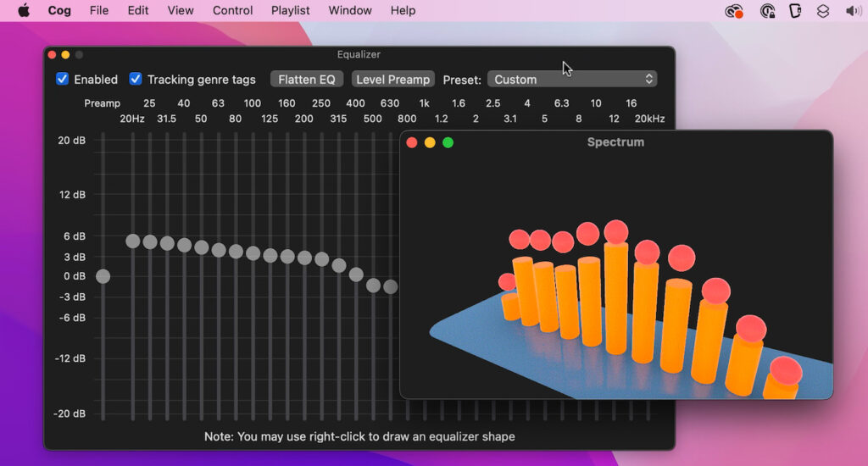The height and width of the screenshot is (466, 868).
Task: Click the Preamp slider knob
Action: pos(103,276)
